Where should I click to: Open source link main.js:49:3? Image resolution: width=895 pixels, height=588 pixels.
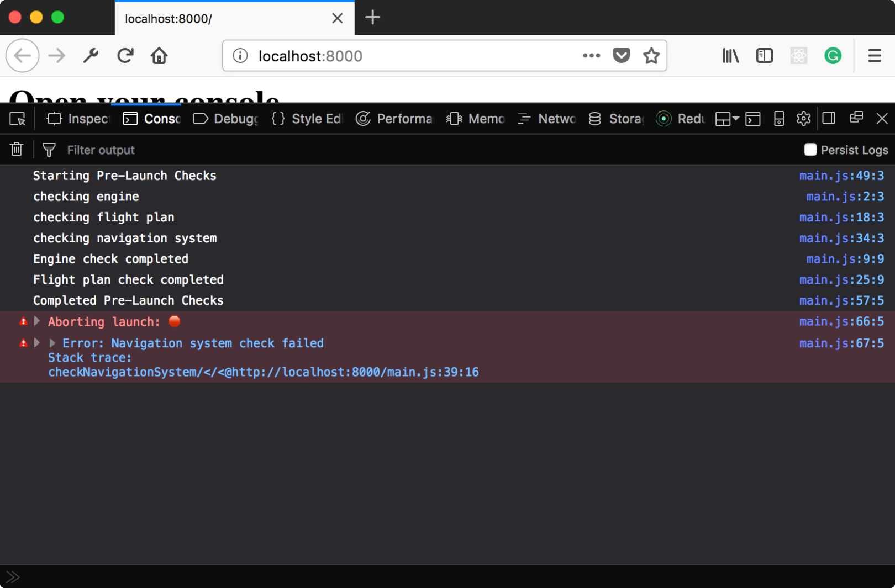click(x=841, y=176)
